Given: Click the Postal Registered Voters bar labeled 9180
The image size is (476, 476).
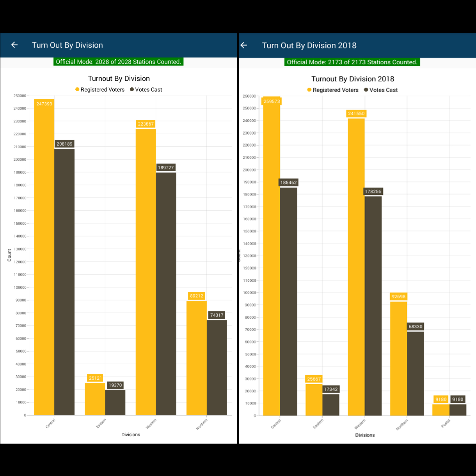Looking at the screenshot, I should pos(441,410).
